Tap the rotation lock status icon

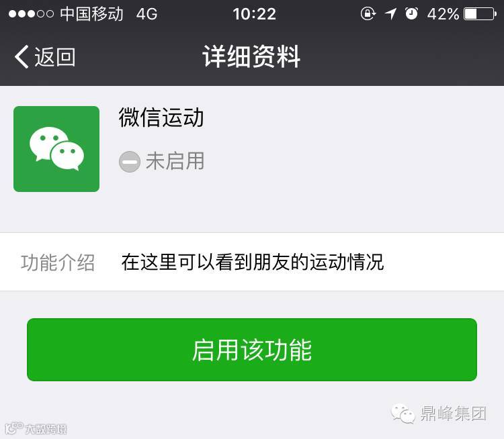368,13
